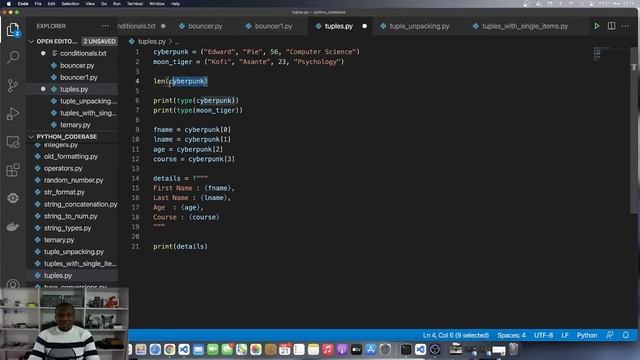640x360 pixels.
Task: Open App Store from the dock
Action: pos(371,349)
